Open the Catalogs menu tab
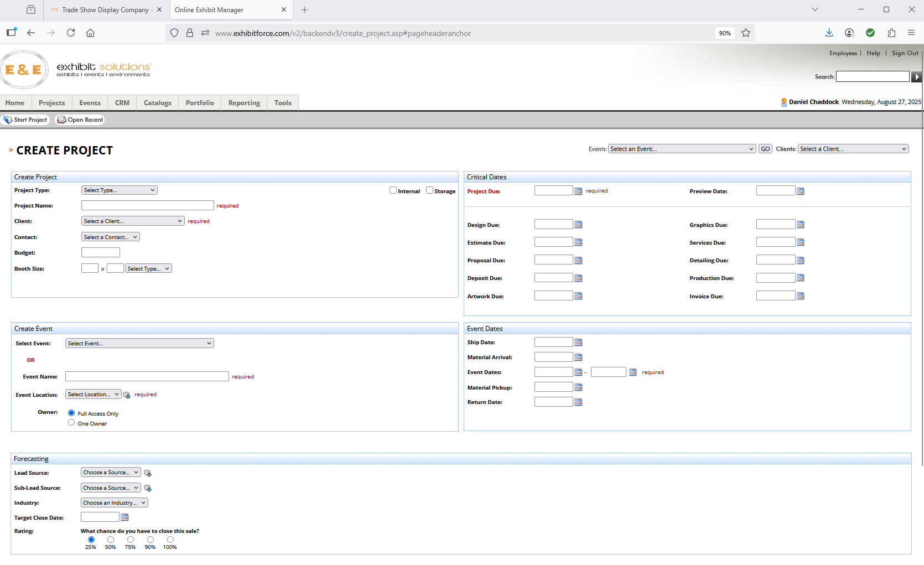Screen dimensions: 924x565 tap(158, 103)
